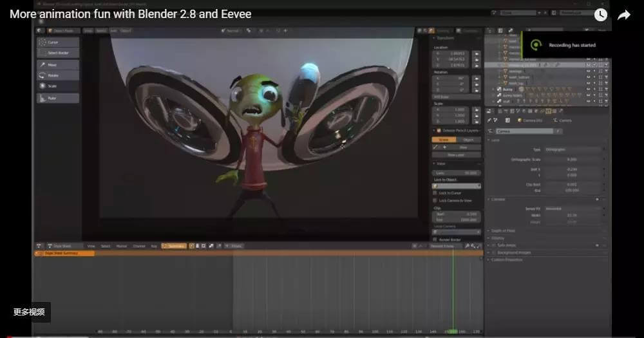
Task: Activate the Move tool
Action: point(58,65)
